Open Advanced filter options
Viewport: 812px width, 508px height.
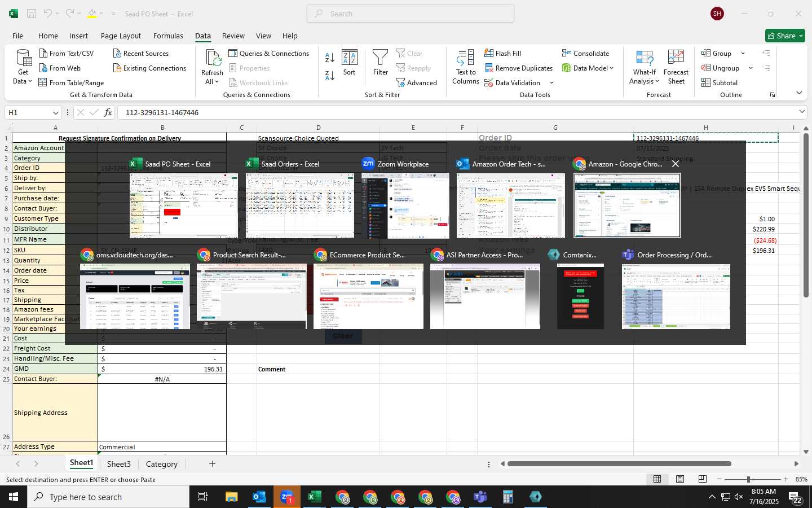[x=416, y=83]
